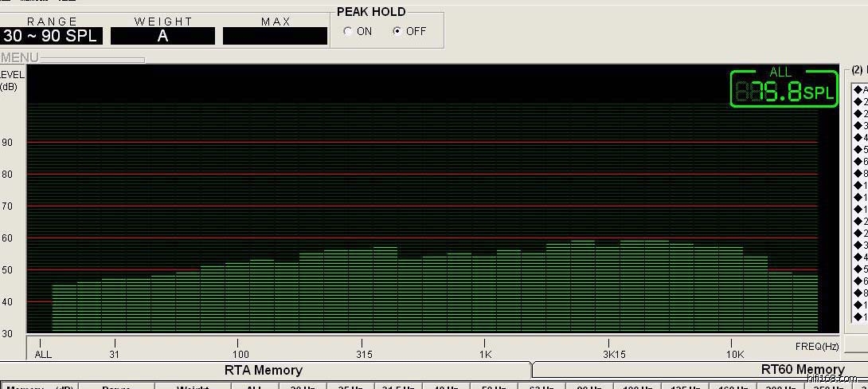This screenshot has width=868, height=389.
Task: Click the 1K frequency axis marker
Action: 484,354
